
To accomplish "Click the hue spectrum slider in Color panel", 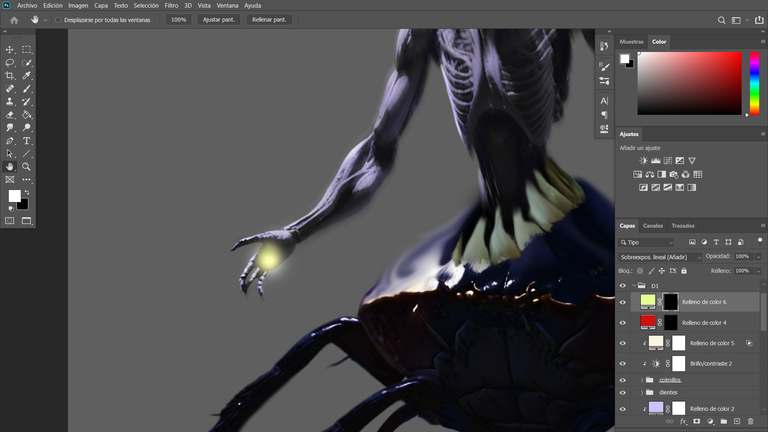I will (755, 83).
